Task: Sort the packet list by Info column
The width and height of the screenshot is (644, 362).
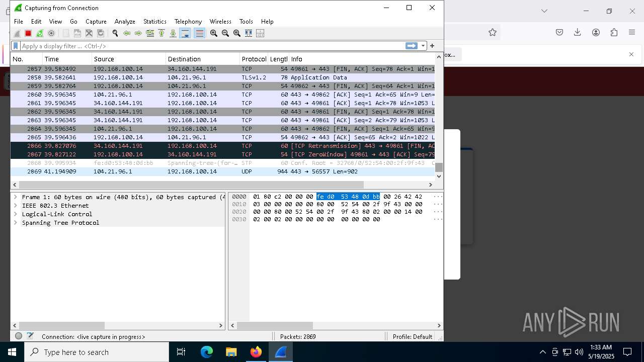Action: [x=361, y=59]
